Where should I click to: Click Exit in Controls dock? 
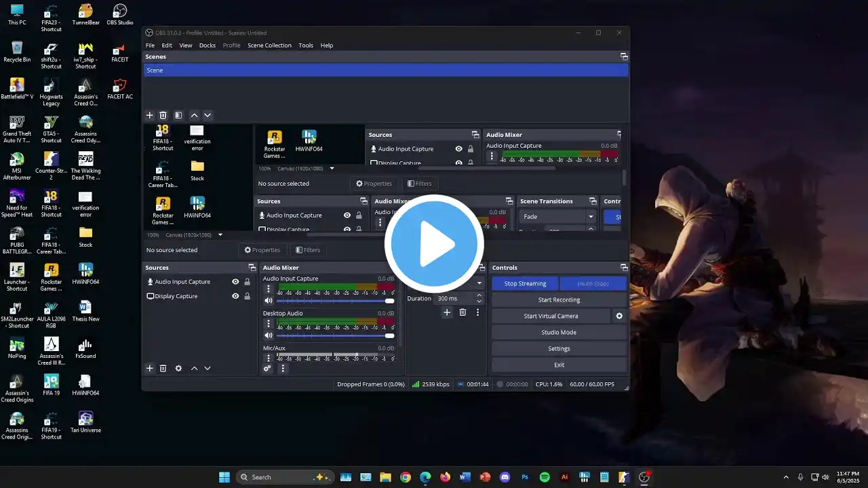click(x=559, y=365)
